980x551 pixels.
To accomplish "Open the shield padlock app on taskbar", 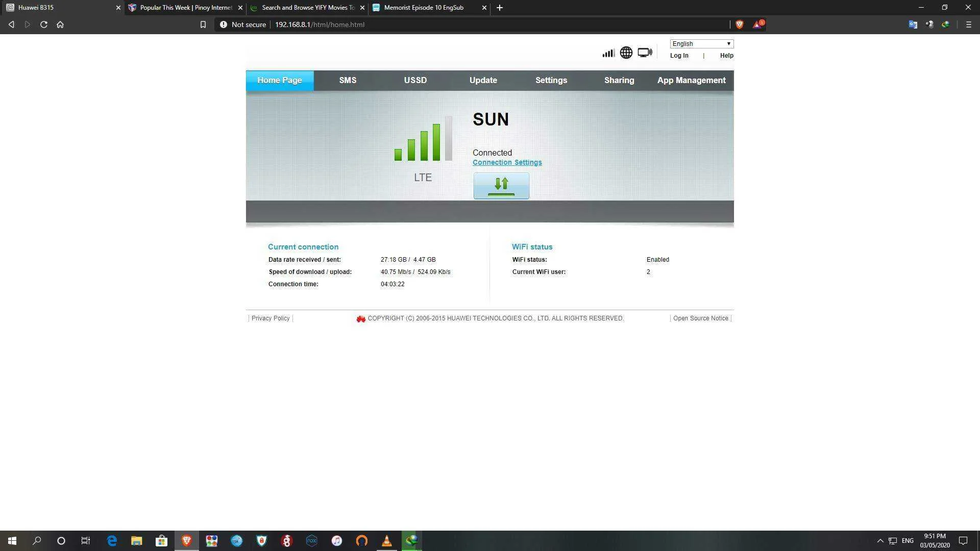I will click(261, 541).
